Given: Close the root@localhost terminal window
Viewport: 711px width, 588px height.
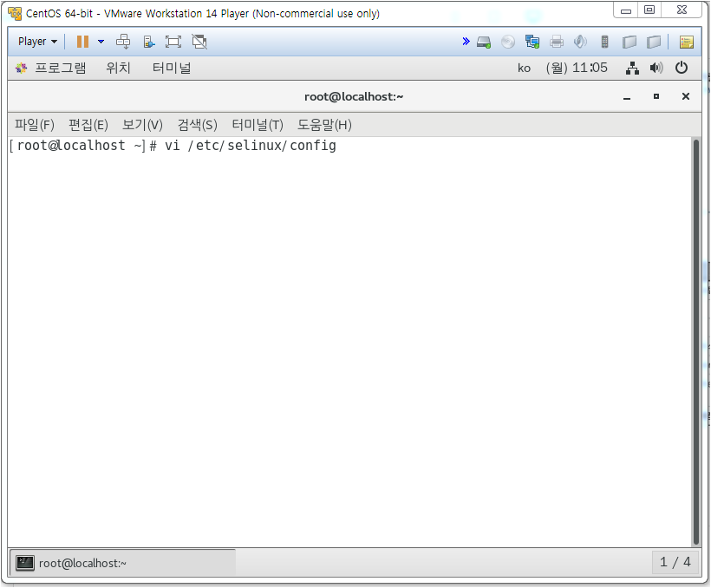Looking at the screenshot, I should pyautogui.click(x=686, y=96).
